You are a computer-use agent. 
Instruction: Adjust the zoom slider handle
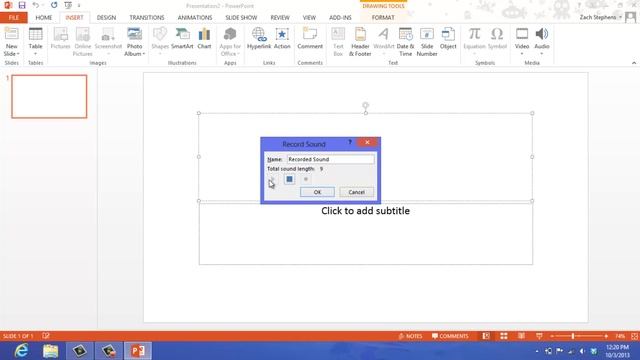click(x=573, y=336)
